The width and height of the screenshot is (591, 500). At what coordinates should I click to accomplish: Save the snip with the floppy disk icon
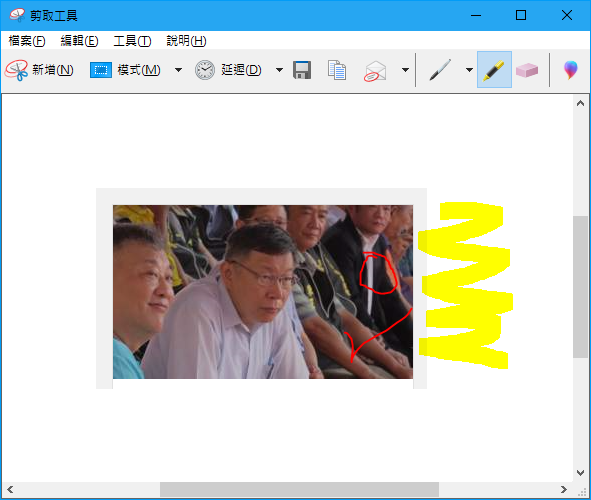302,70
